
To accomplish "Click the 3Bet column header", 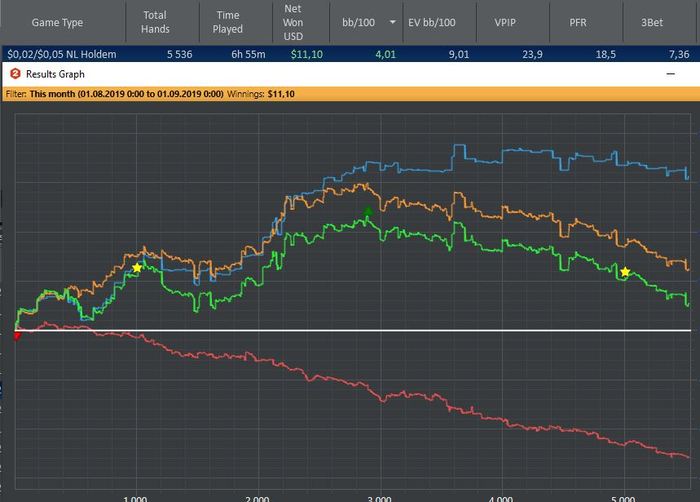I will tap(652, 22).
